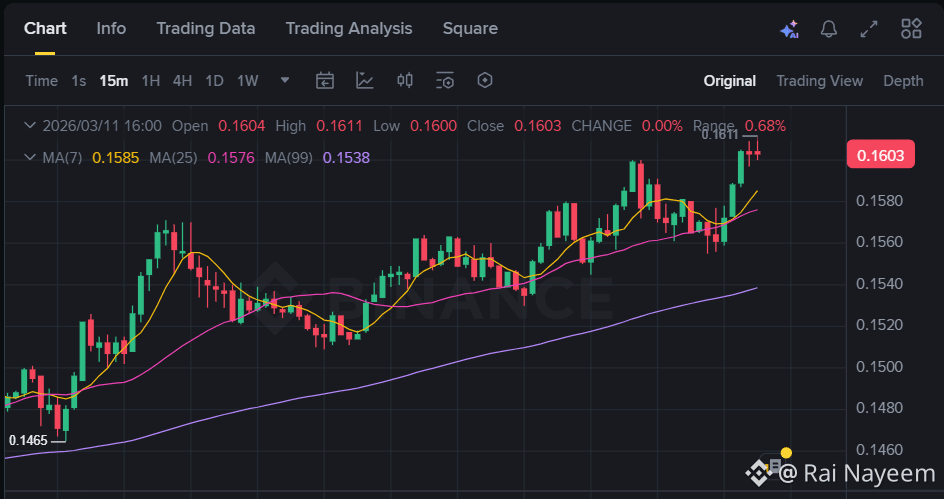This screenshot has height=499, width=944.
Task: Collapse the MA indicator row chevron
Action: pyautogui.click(x=30, y=158)
